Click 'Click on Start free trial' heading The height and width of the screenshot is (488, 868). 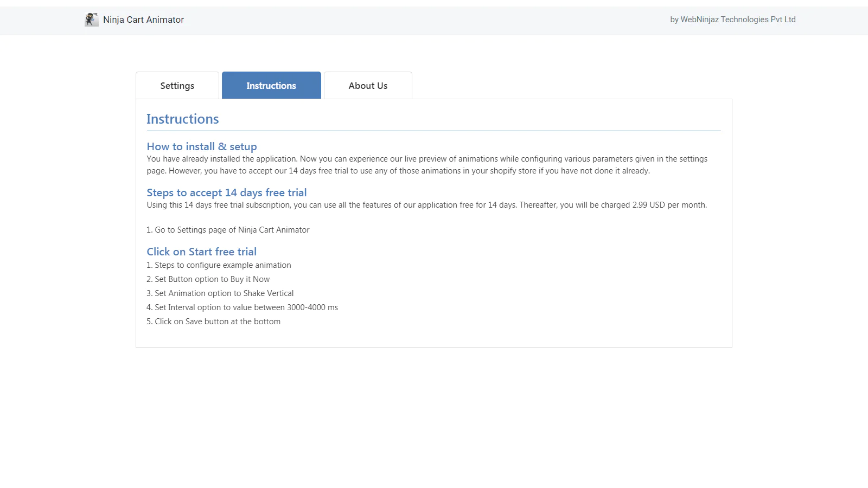(x=202, y=252)
